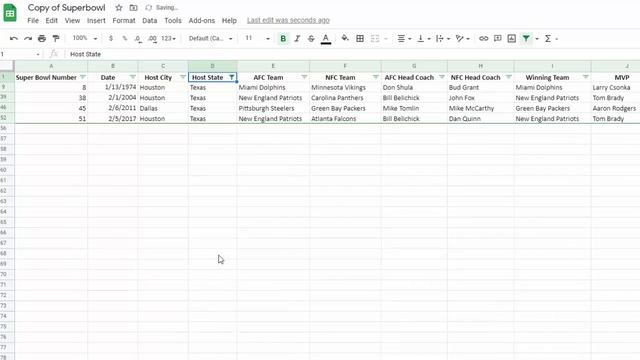Viewport: 640px width, 360px height.
Task: Insert a chart
Action: (511, 38)
